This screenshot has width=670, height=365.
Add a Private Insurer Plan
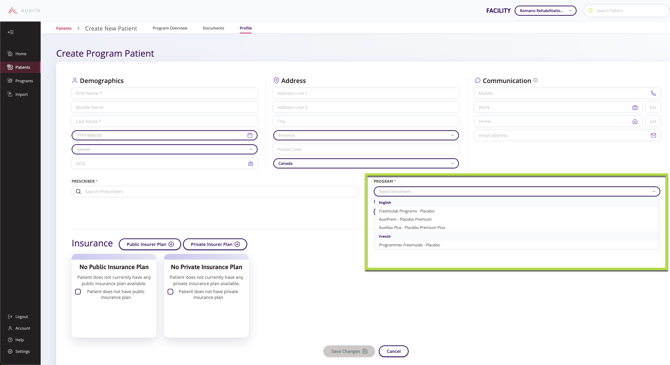(215, 244)
